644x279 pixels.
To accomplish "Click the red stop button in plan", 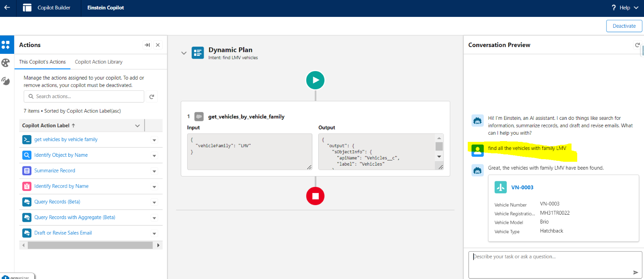I will click(315, 196).
